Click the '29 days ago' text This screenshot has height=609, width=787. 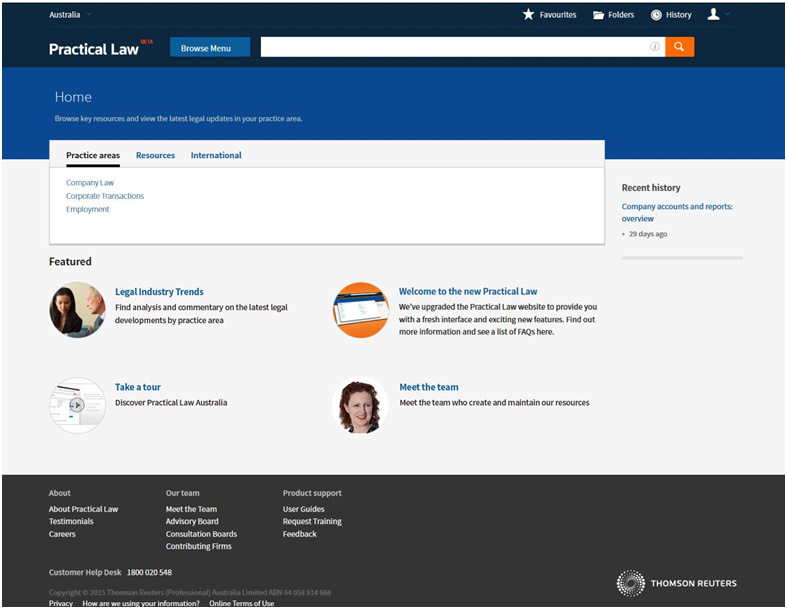tap(648, 234)
